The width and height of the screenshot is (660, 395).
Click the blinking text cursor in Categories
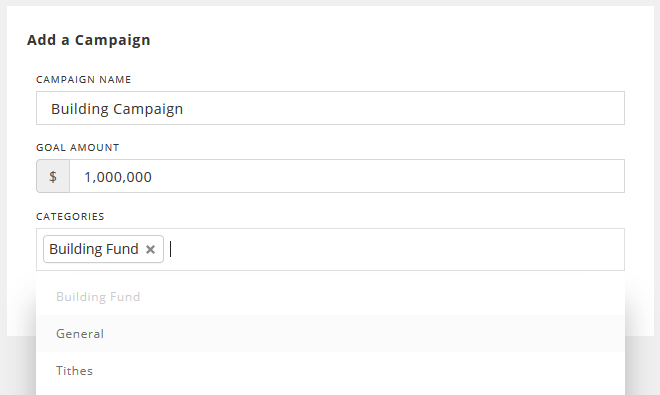pos(170,249)
